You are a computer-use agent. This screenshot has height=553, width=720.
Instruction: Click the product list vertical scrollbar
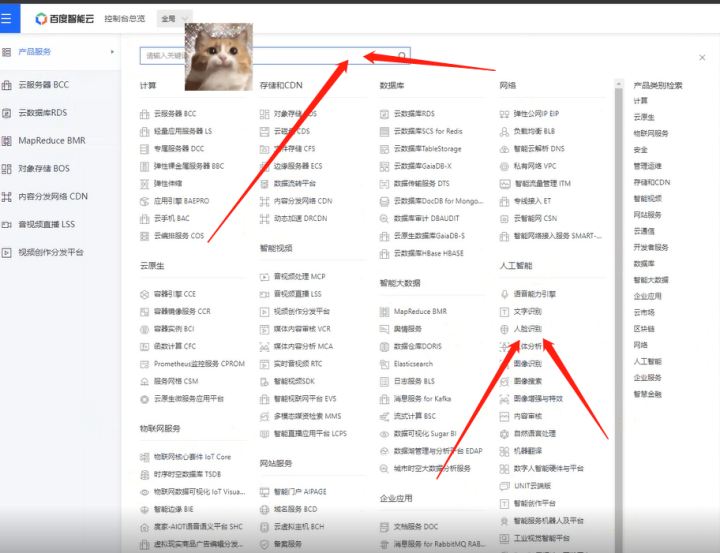(619, 316)
